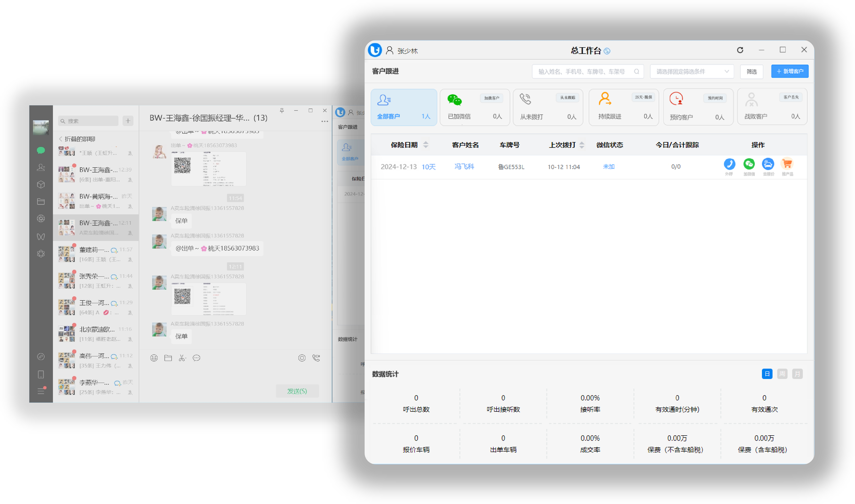
Task: Click the 去报价 car quote icon
Action: [x=768, y=164]
